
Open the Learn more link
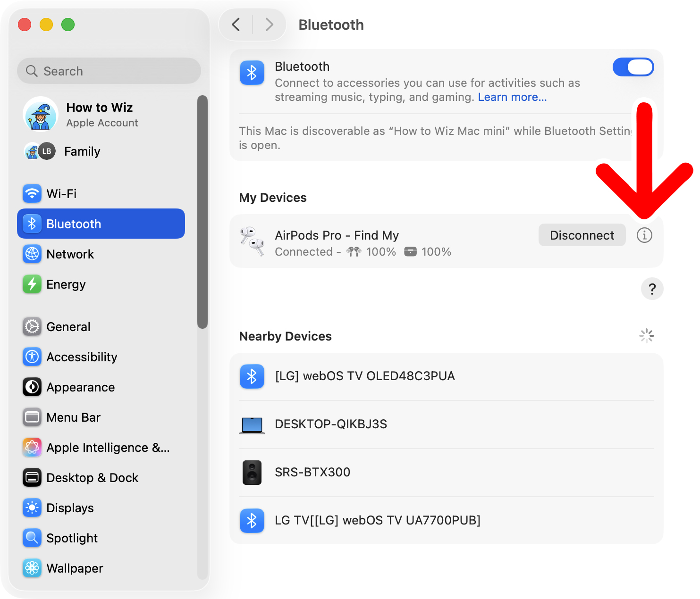tap(512, 97)
